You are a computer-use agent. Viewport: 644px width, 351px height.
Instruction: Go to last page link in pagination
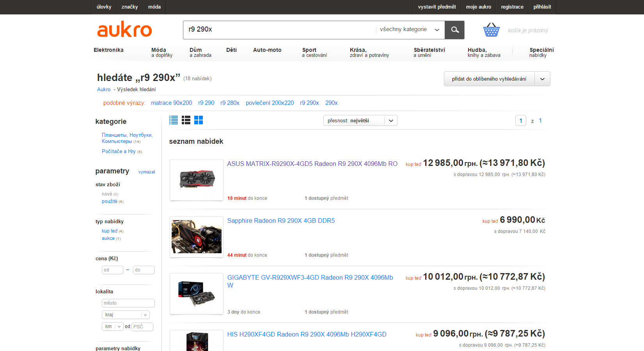point(540,121)
